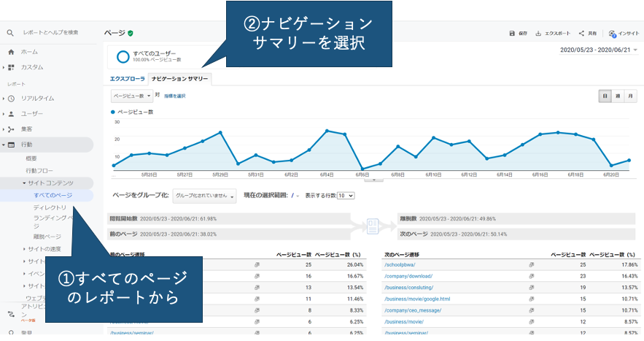Open the 現在の選択範囲 page selector dropdown
This screenshot has width=644, height=341.
click(x=295, y=196)
